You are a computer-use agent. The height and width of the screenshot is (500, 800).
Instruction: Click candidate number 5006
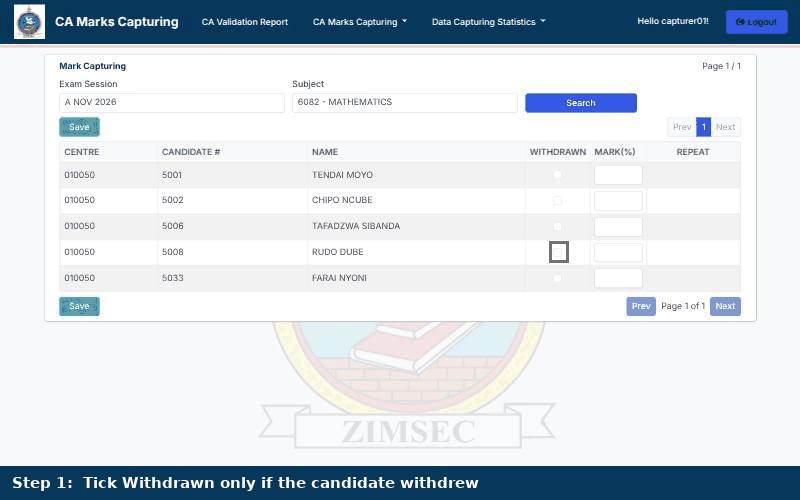(x=172, y=226)
